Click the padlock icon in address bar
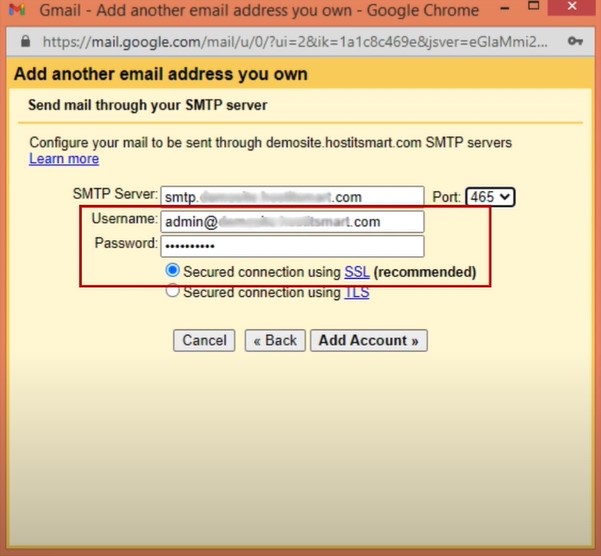This screenshot has width=601, height=556. (25, 41)
